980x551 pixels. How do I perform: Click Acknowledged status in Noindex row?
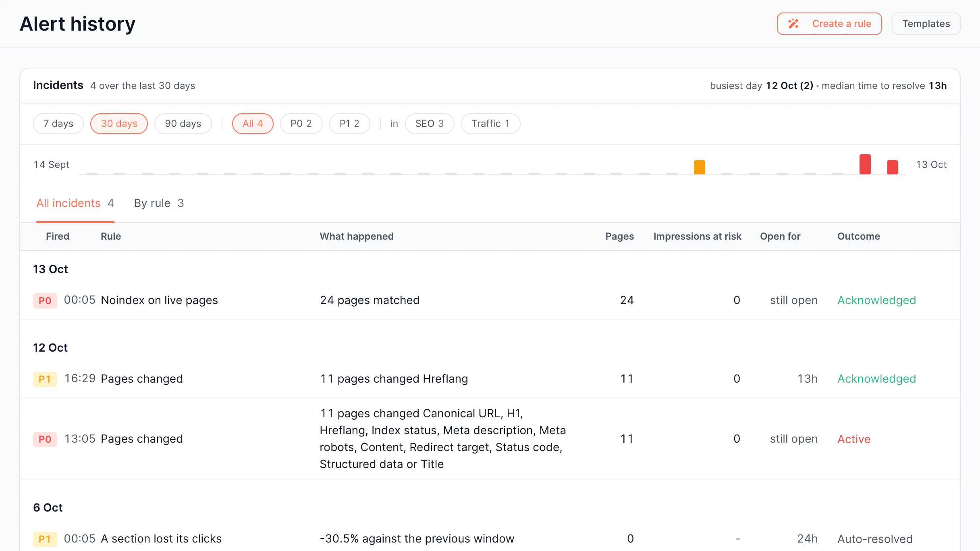tap(877, 300)
